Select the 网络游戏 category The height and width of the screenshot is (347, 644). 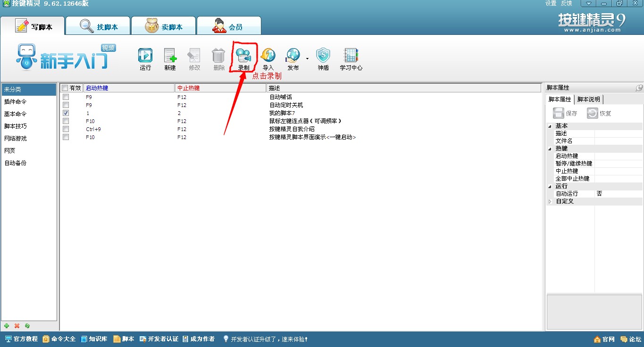pyautogui.click(x=29, y=139)
